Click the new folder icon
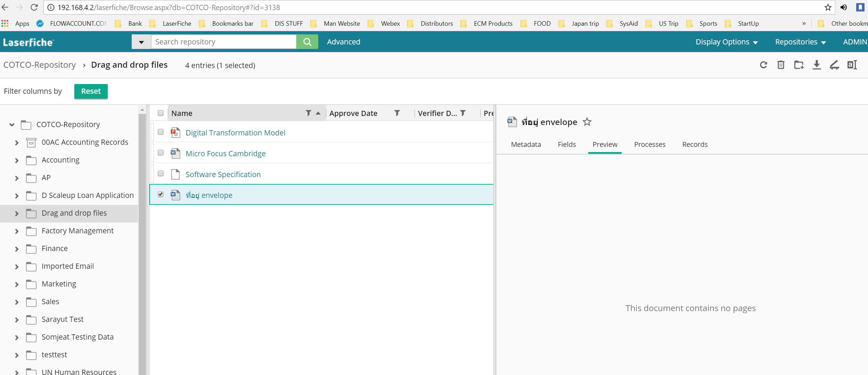 click(x=799, y=65)
